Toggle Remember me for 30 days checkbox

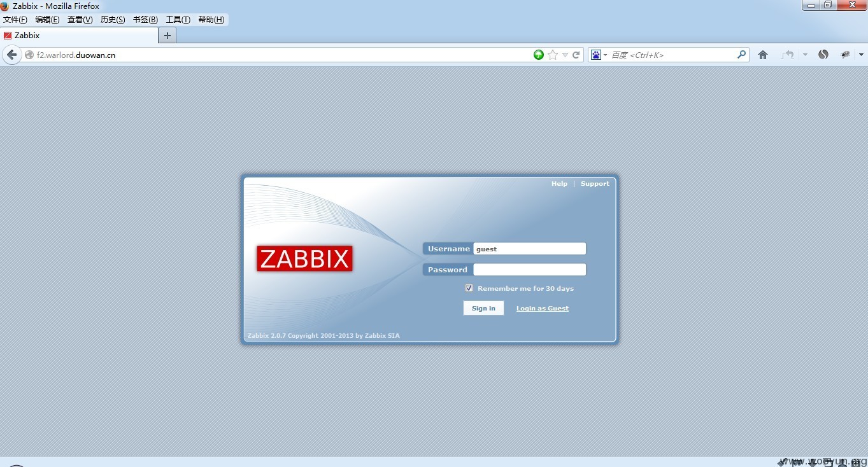(469, 288)
